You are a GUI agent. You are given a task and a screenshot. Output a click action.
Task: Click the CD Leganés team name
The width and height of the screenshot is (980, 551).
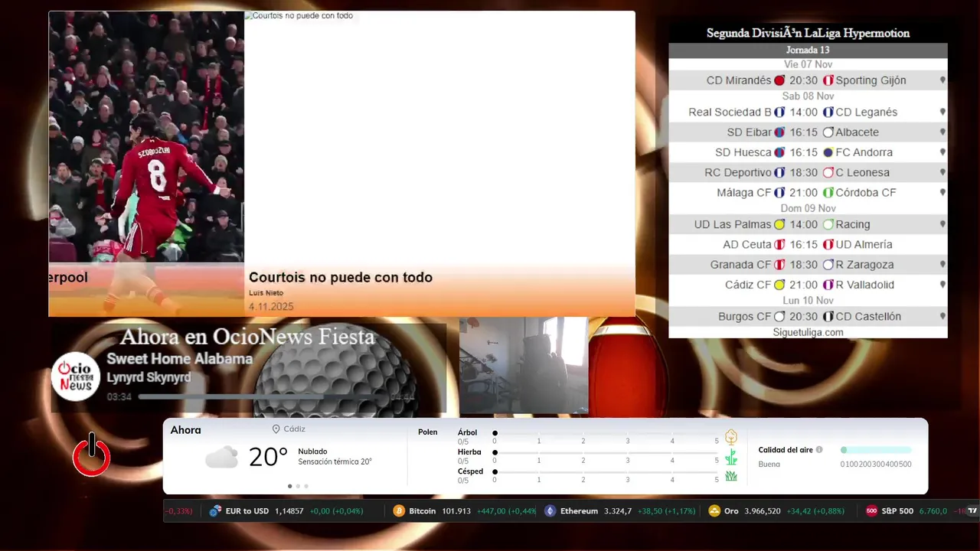click(x=866, y=112)
